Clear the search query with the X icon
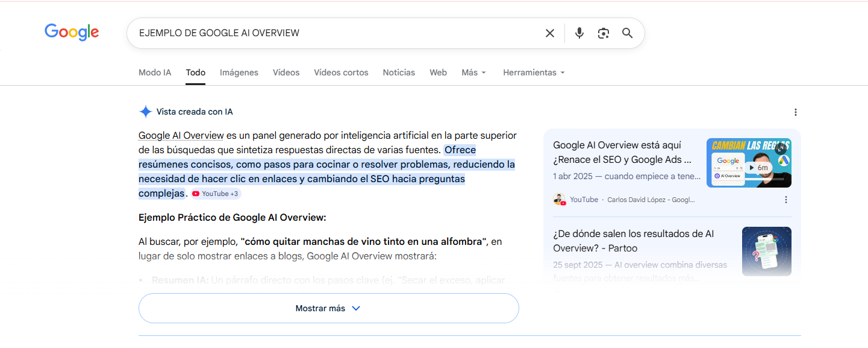 tap(550, 33)
